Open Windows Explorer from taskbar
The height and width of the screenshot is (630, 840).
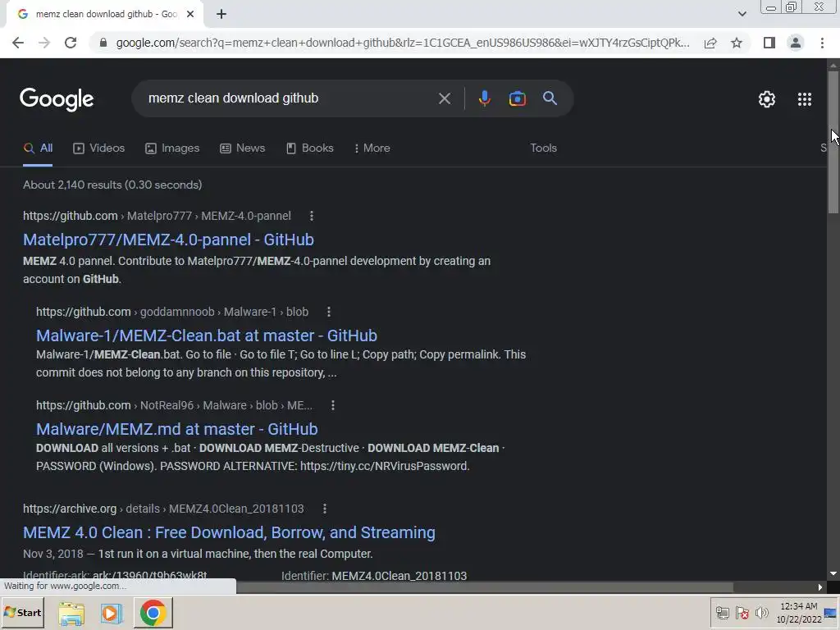point(71,614)
